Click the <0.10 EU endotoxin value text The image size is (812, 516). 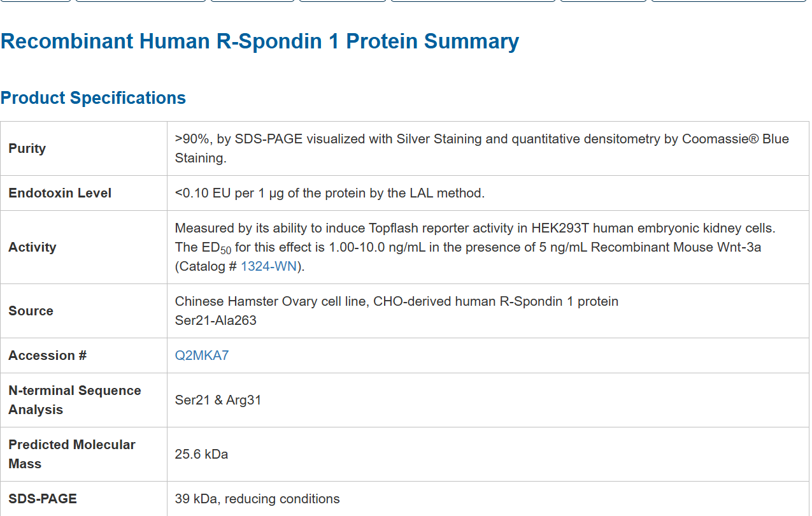pos(329,193)
